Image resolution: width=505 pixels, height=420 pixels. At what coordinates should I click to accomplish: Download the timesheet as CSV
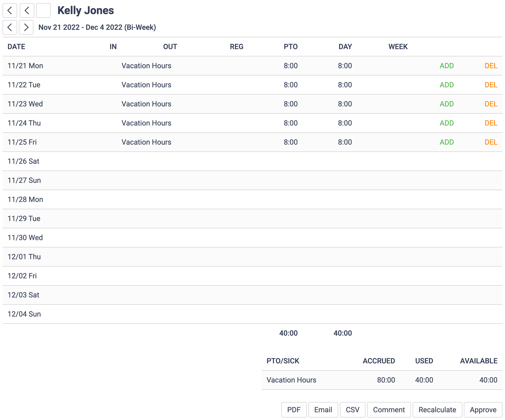[352, 409]
